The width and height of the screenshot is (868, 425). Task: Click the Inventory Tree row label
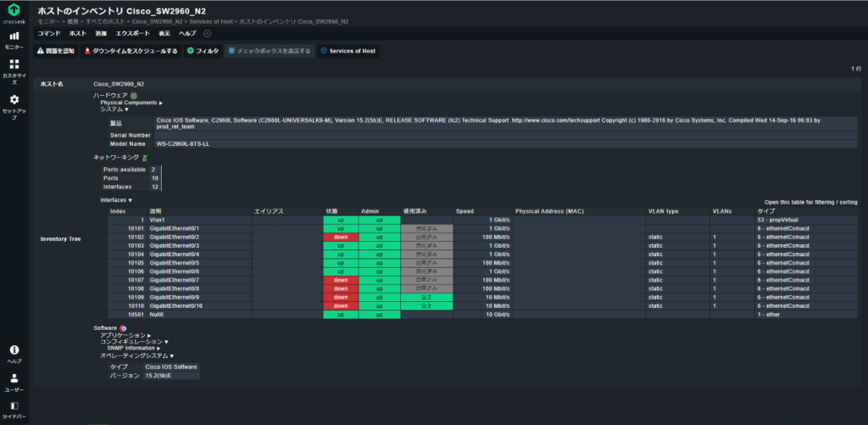pyautogui.click(x=61, y=239)
